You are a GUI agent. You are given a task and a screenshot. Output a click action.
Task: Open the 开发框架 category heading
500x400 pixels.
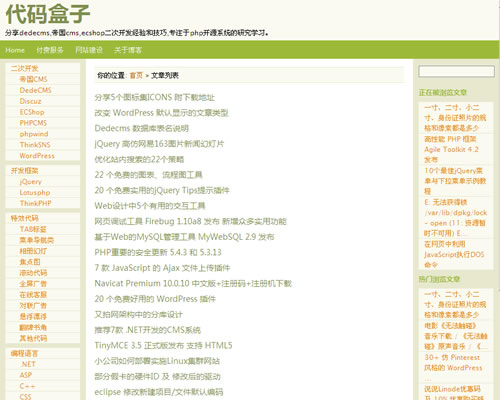pyautogui.click(x=24, y=171)
